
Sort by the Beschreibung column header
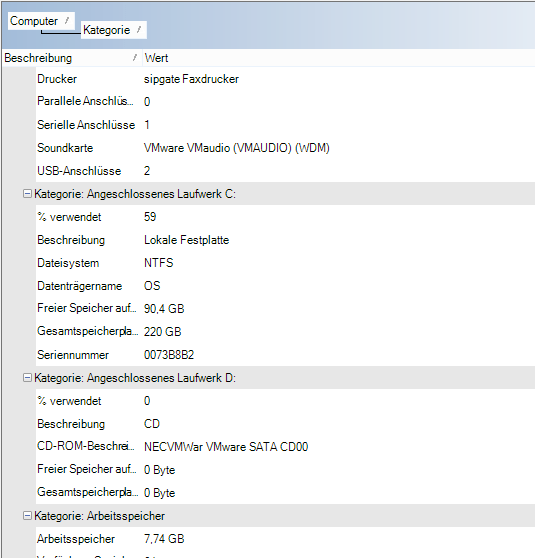pyautogui.click(x=72, y=58)
